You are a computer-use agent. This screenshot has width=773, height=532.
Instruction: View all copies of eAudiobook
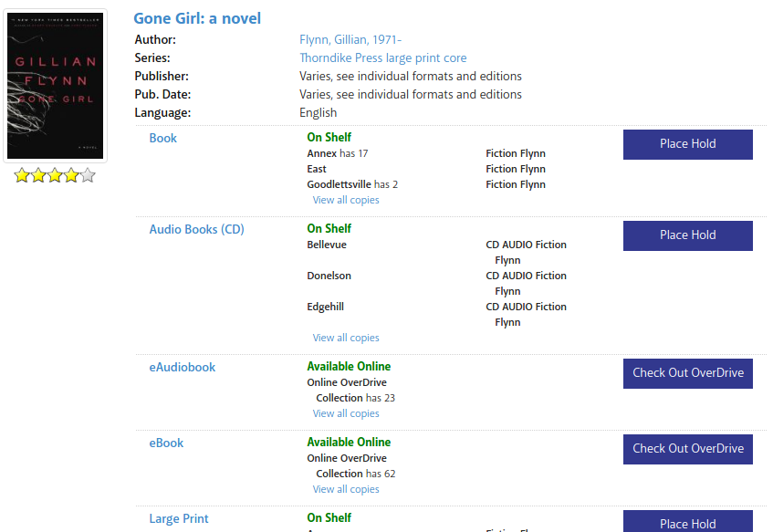pyautogui.click(x=346, y=413)
